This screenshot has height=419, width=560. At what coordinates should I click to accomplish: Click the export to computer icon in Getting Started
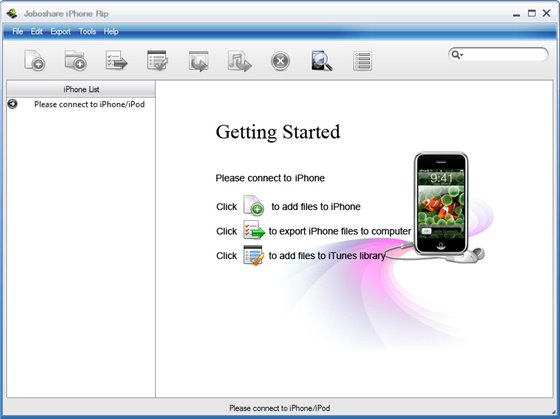click(254, 230)
